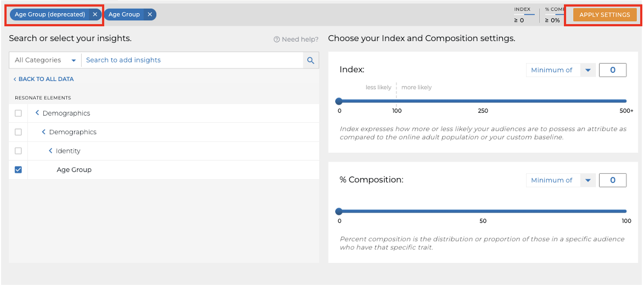The image size is (644, 286).
Task: Click the search magnifier icon
Action: pos(311,60)
